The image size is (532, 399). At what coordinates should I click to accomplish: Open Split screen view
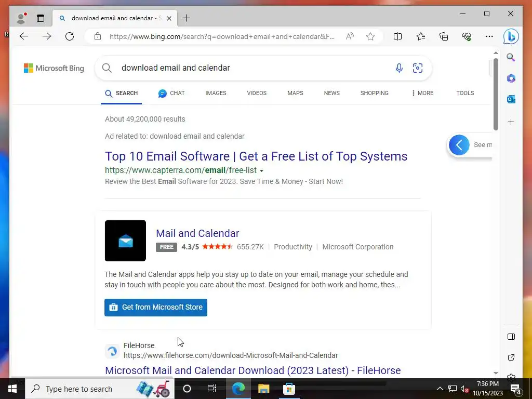click(397, 36)
